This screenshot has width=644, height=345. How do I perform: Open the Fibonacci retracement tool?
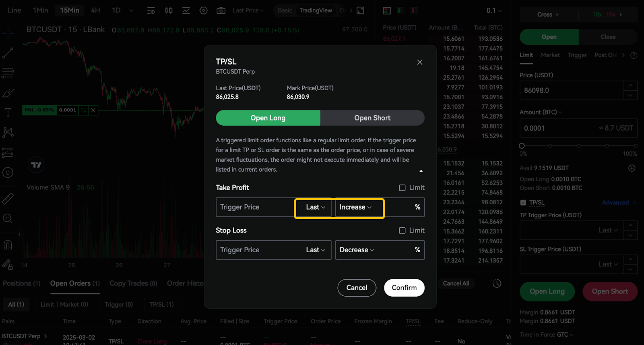8,73
